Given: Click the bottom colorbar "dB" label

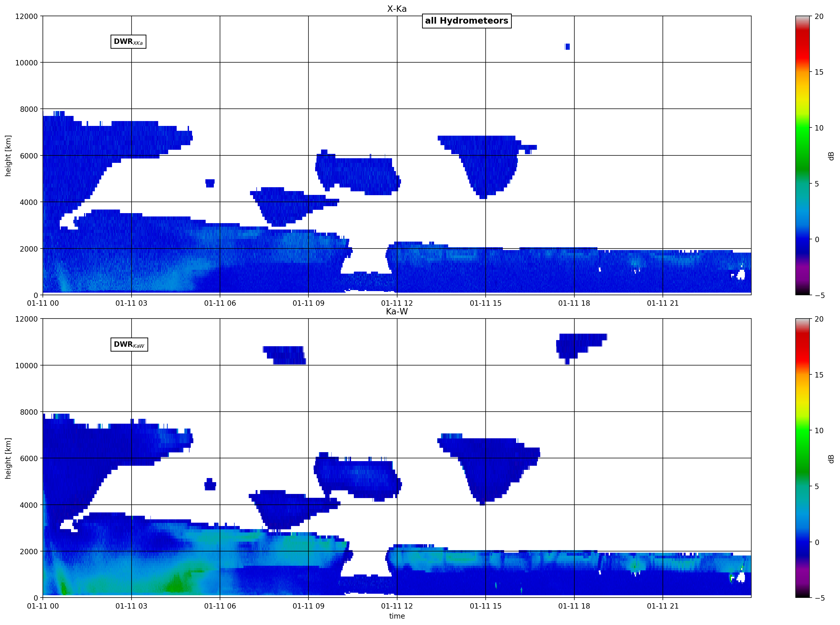Looking at the screenshot, I should tap(831, 459).
